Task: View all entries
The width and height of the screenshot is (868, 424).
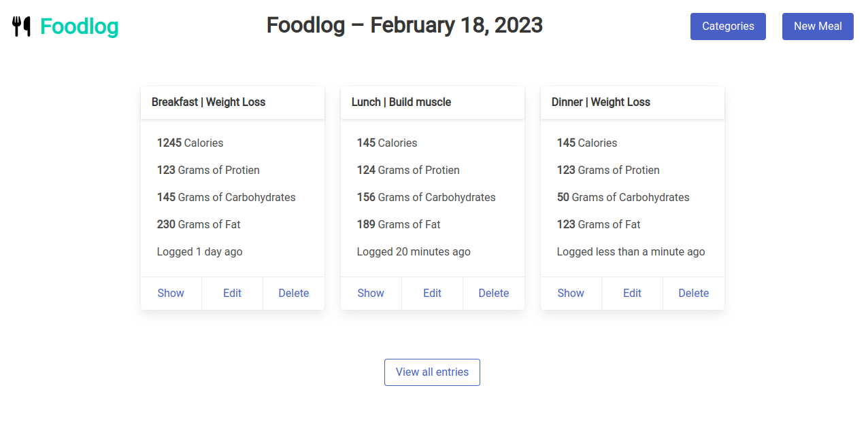Action: (432, 372)
